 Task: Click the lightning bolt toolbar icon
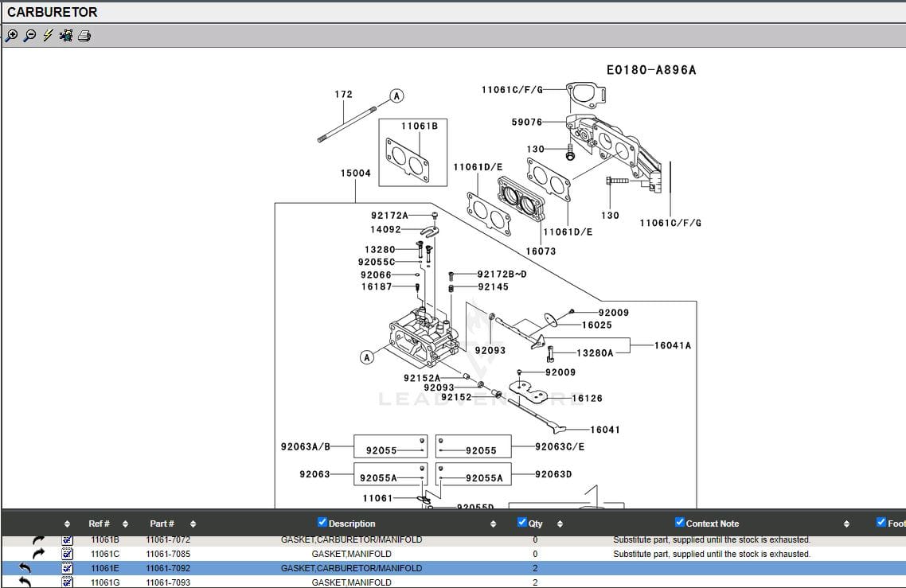pyautogui.click(x=48, y=36)
